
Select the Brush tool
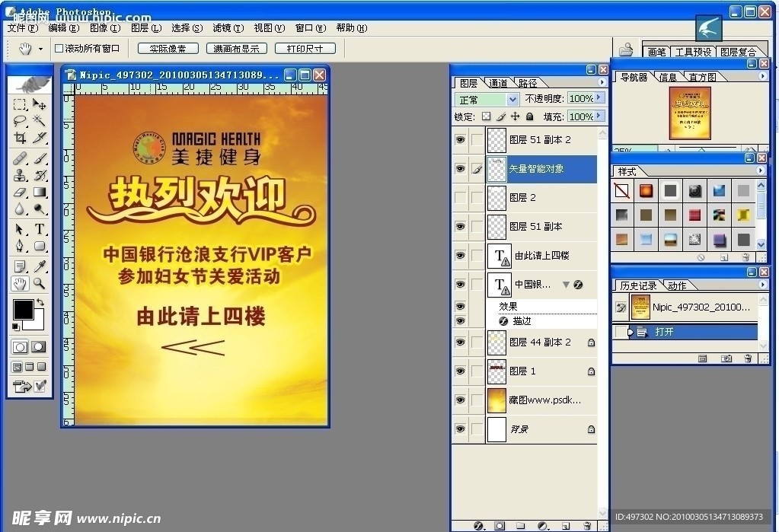pos(40,158)
